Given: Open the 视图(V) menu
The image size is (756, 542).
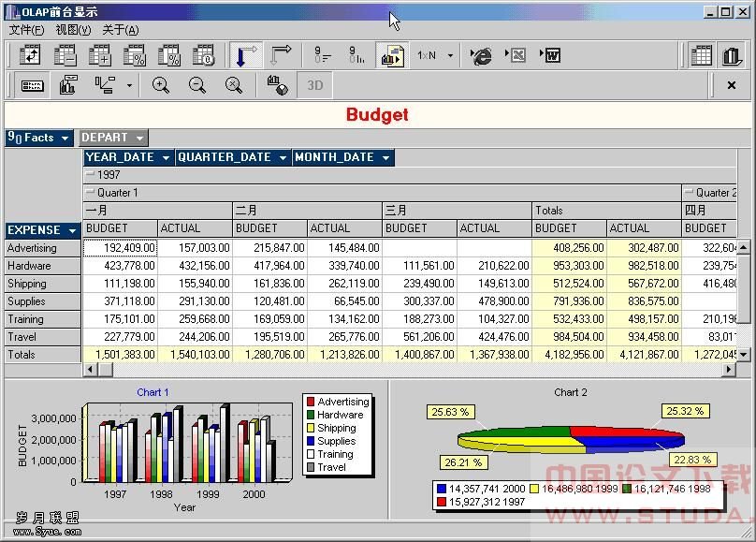Looking at the screenshot, I should [73, 30].
